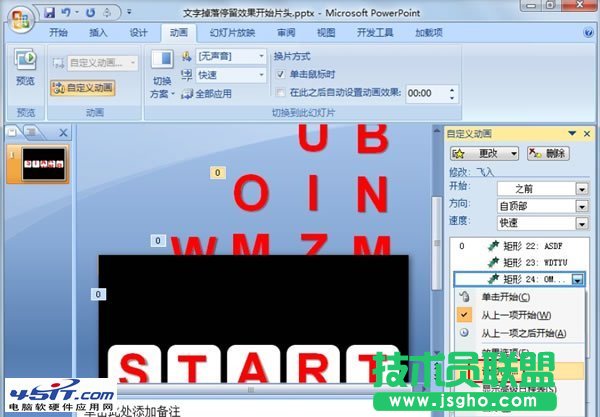Open the 幻灯片放映 tab
The height and width of the screenshot is (417, 600).
click(232, 33)
